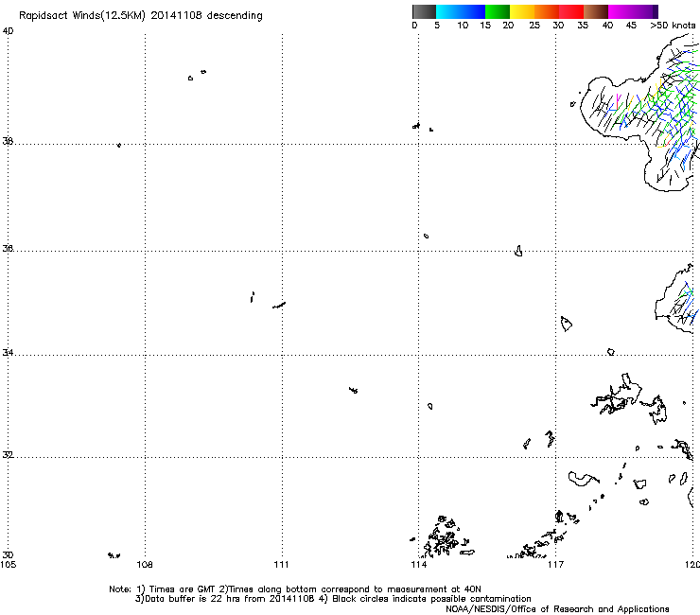Image resolution: width=700 pixels, height=615 pixels.
Task: Pick the brown 35–40 knots legend segment
Action: (596, 11)
